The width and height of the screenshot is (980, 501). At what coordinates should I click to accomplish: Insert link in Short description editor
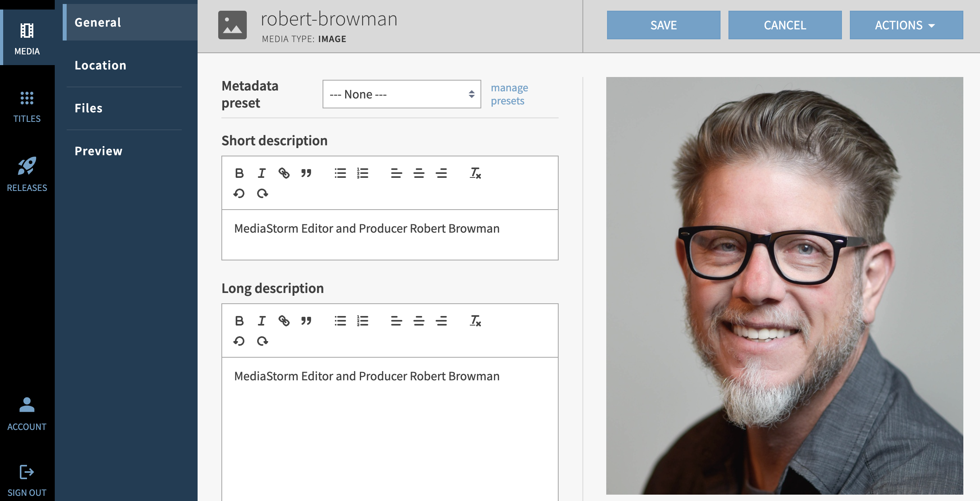[284, 173]
